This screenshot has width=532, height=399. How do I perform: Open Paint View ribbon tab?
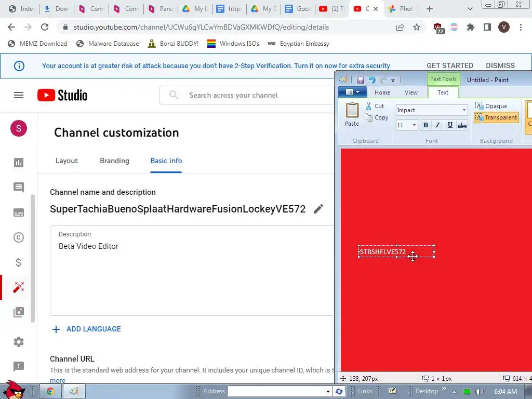(x=411, y=92)
